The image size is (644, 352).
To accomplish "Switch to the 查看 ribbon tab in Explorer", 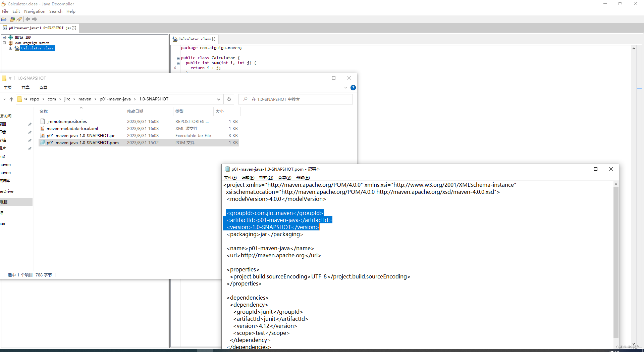I will point(43,87).
